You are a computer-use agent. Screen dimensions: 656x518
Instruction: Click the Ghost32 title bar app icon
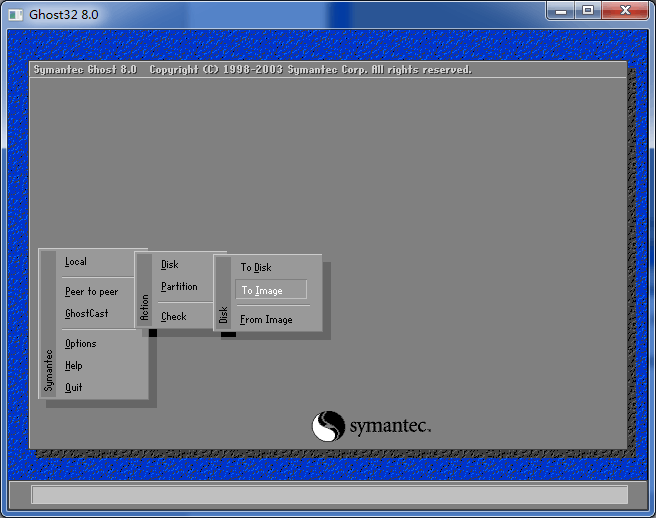[15, 15]
